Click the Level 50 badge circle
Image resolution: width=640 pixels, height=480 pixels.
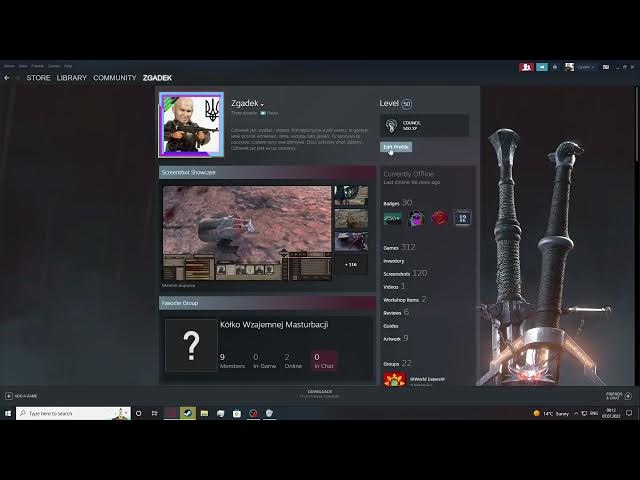[407, 104]
